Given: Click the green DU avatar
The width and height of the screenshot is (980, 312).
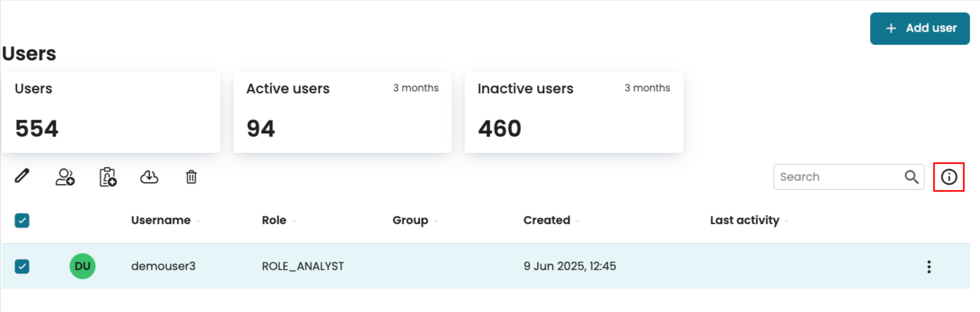Looking at the screenshot, I should pyautogui.click(x=82, y=266).
